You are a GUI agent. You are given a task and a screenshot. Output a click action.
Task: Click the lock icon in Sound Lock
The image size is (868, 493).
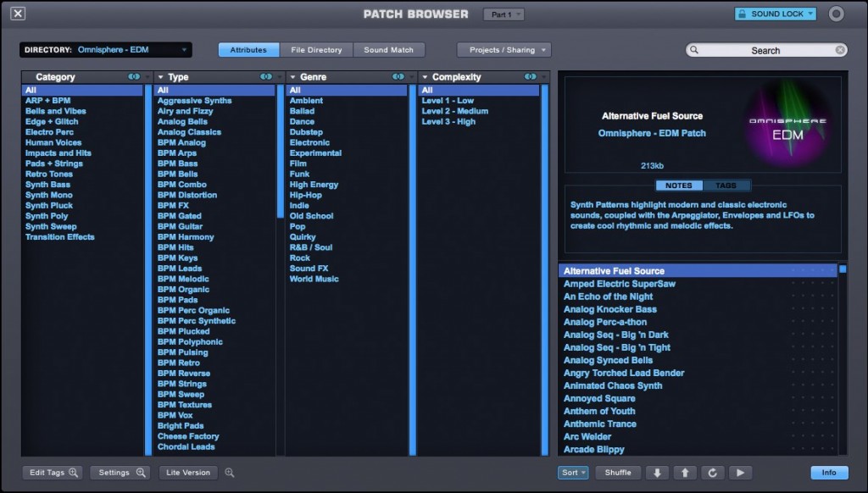pyautogui.click(x=742, y=14)
